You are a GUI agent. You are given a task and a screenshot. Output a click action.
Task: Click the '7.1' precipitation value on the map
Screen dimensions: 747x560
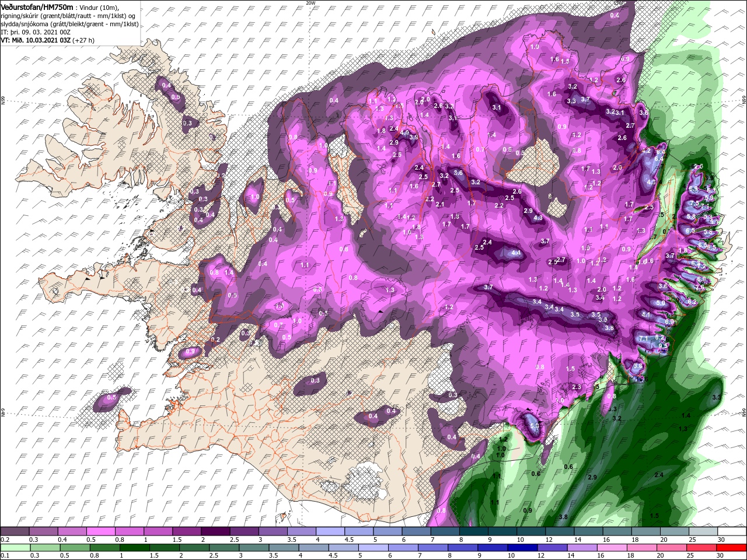click(644, 338)
